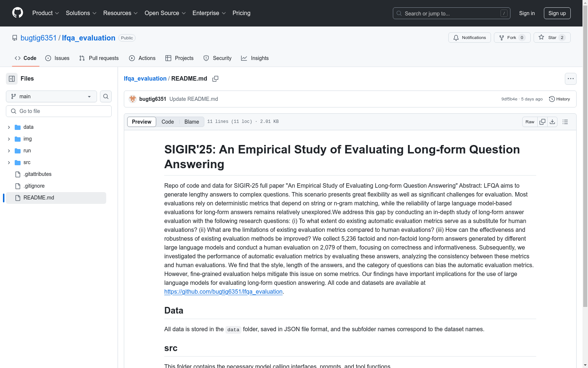Image resolution: width=588 pixels, height=368 pixels.
Task: Collapse the Files side panel
Action: pos(12,79)
